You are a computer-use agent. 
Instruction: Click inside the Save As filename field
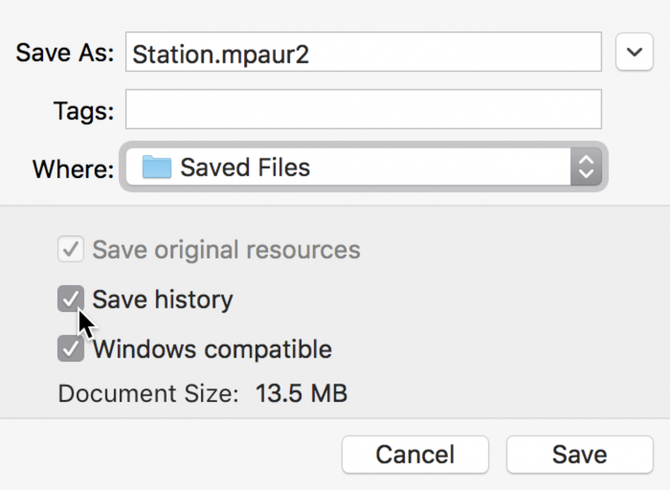click(363, 52)
